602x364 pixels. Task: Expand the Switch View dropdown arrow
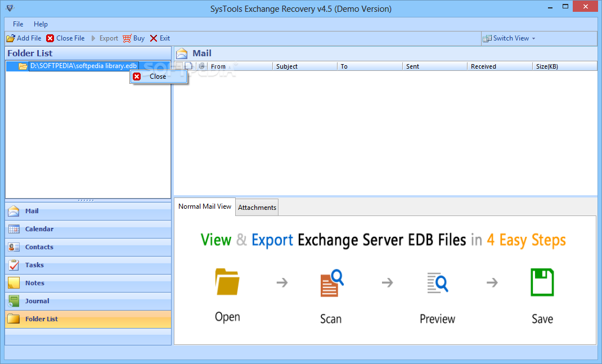534,38
